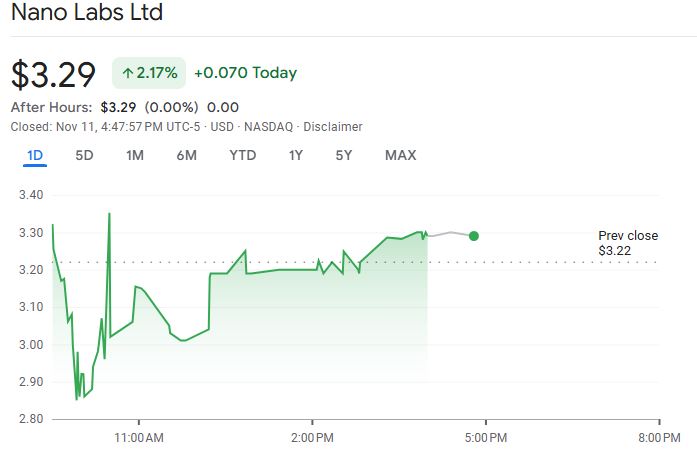Switch to the 5D chart range
This screenshot has width=697, height=456.
coord(85,155)
